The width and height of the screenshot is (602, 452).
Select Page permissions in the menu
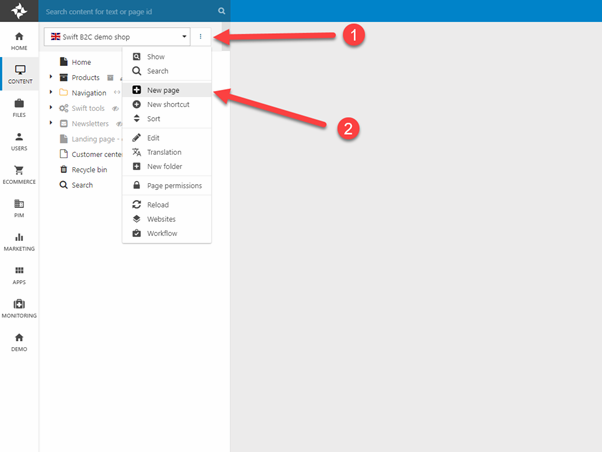(x=173, y=185)
